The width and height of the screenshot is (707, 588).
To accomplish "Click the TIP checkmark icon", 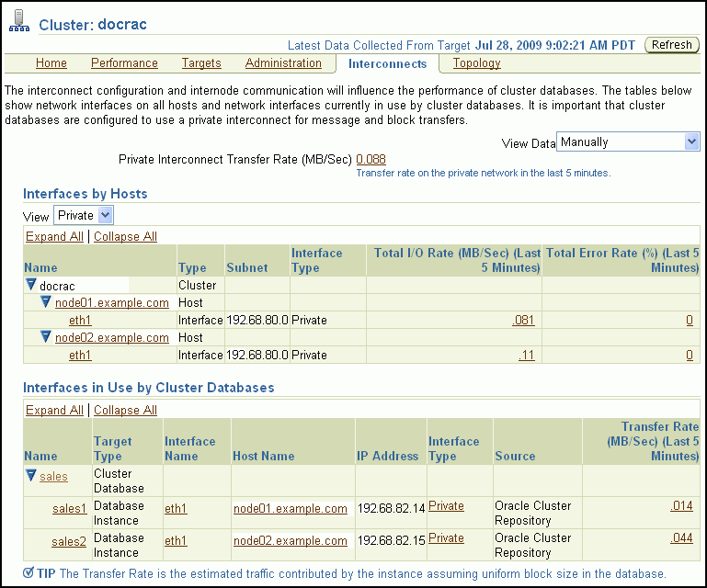I will 29,573.
